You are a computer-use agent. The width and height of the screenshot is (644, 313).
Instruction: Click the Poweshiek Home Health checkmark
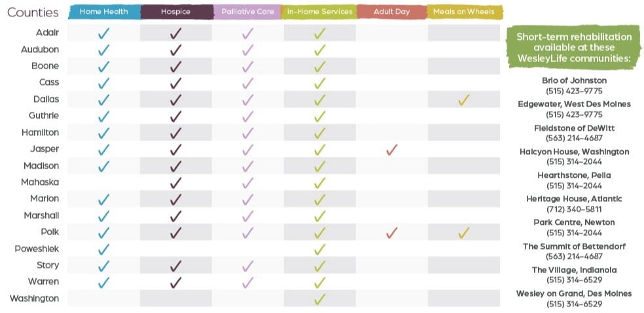(x=103, y=249)
